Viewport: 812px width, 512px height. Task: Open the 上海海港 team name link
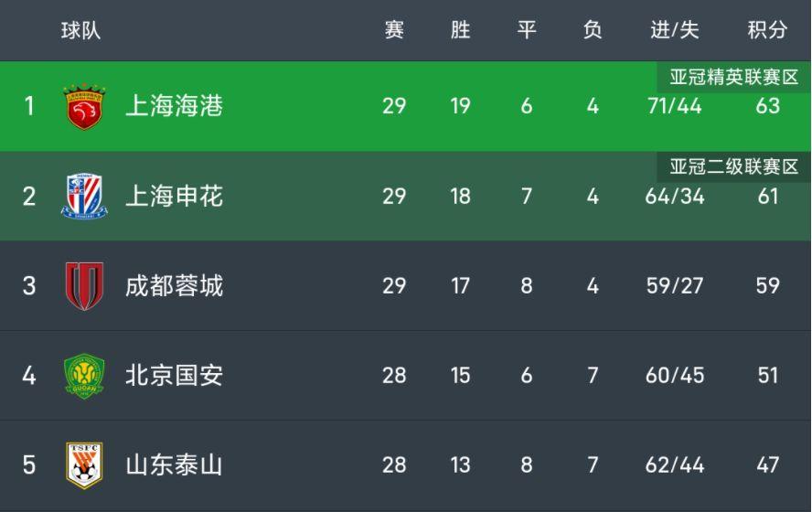tap(174, 107)
